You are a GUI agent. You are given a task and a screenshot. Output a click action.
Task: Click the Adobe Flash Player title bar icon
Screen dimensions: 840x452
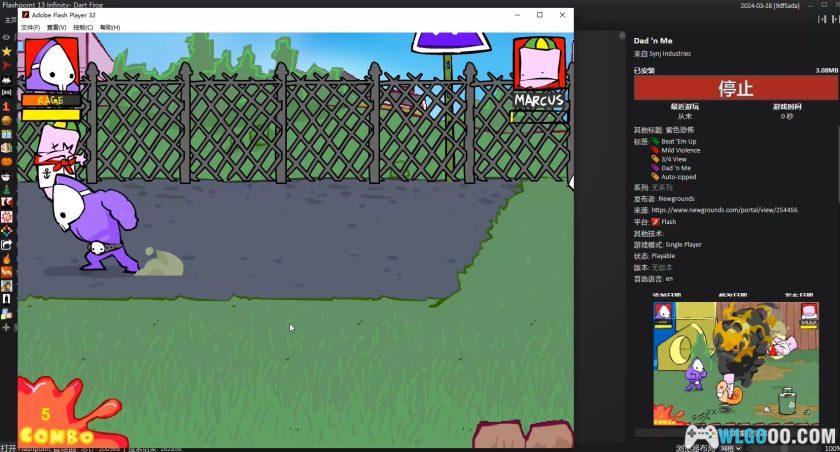25,15
